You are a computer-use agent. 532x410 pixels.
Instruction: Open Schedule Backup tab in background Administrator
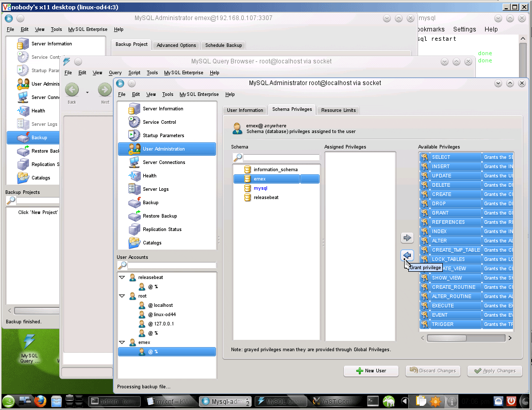(224, 45)
